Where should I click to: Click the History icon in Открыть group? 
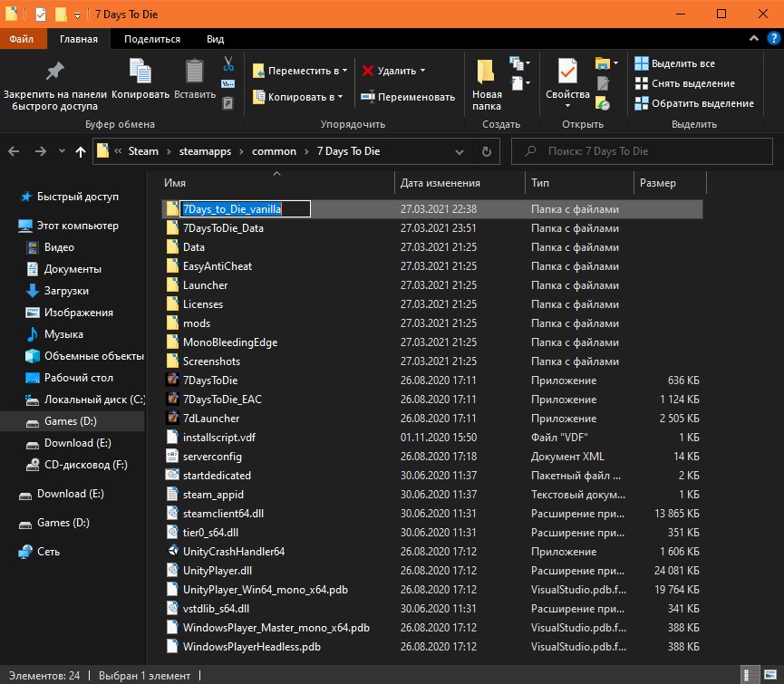(603, 103)
